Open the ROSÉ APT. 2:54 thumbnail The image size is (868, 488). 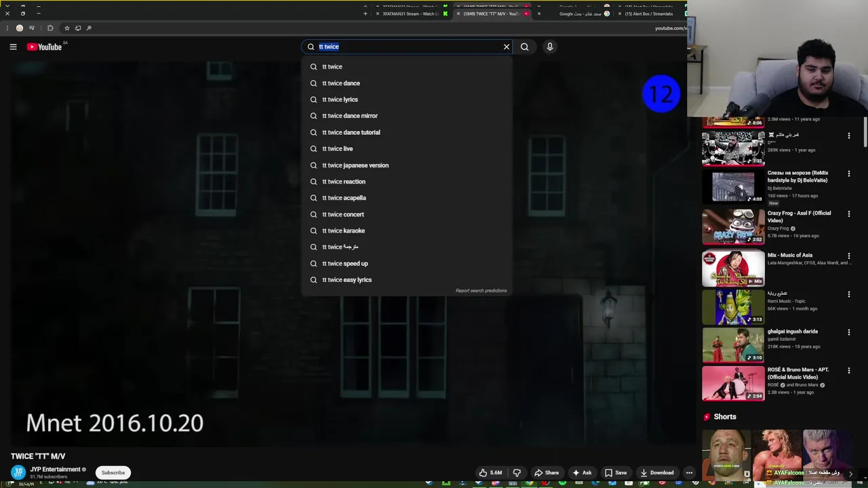click(x=733, y=383)
